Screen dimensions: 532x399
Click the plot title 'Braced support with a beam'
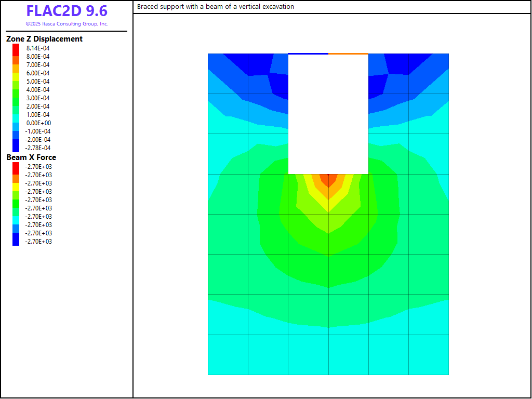[x=215, y=7]
